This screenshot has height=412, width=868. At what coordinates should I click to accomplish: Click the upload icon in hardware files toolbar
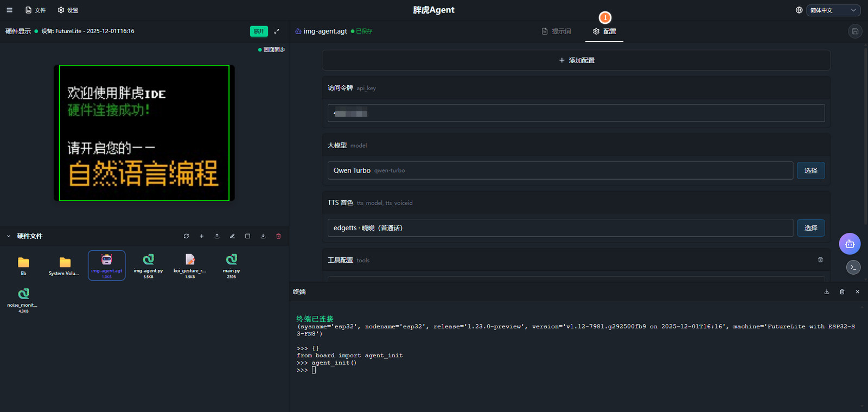click(217, 236)
